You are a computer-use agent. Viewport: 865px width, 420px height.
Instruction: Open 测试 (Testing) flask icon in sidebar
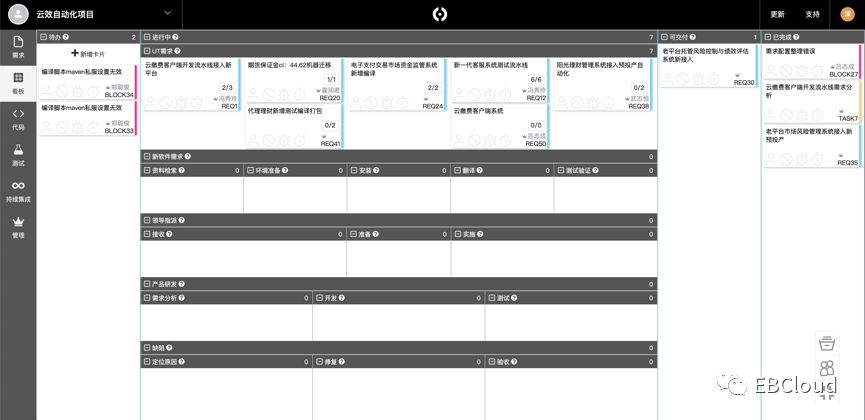[18, 154]
